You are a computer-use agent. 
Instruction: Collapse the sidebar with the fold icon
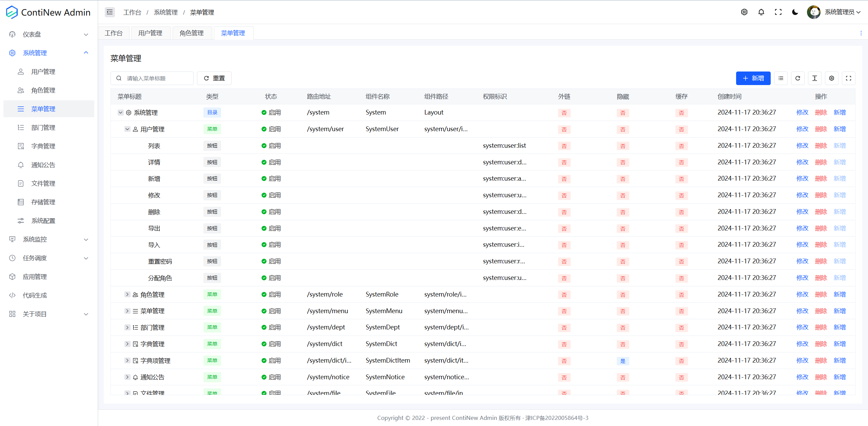point(110,12)
